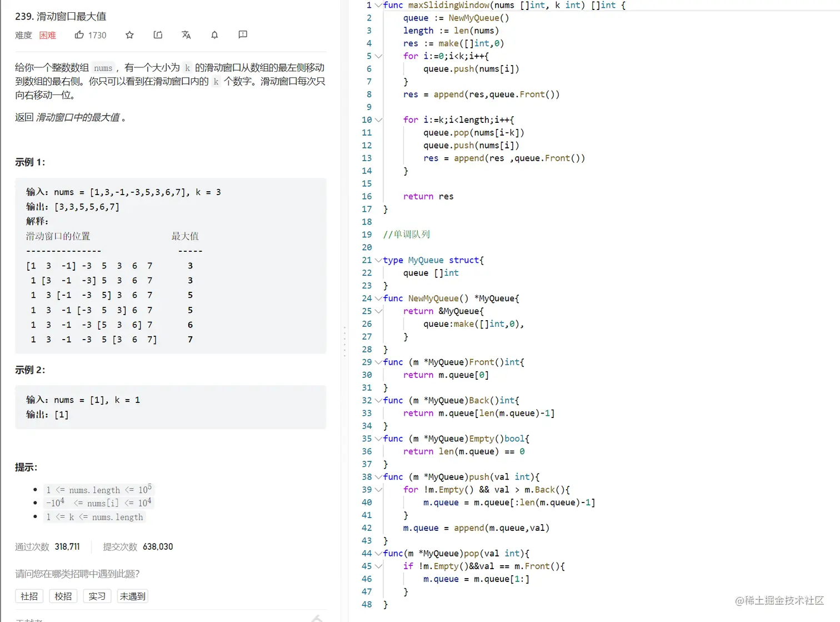Open the share icon next to the star
This screenshot has height=622, width=840.
(158, 35)
